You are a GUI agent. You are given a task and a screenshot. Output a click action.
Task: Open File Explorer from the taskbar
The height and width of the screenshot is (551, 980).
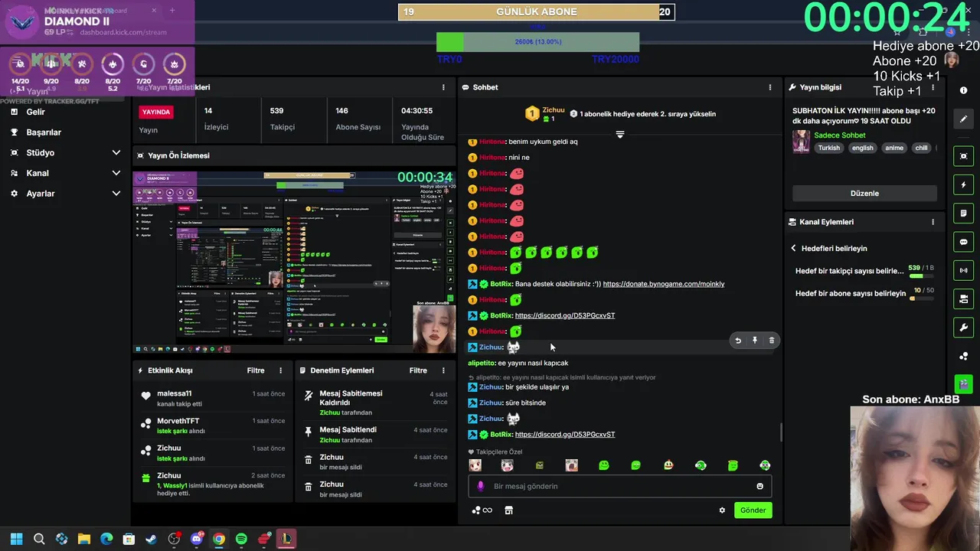click(84, 539)
